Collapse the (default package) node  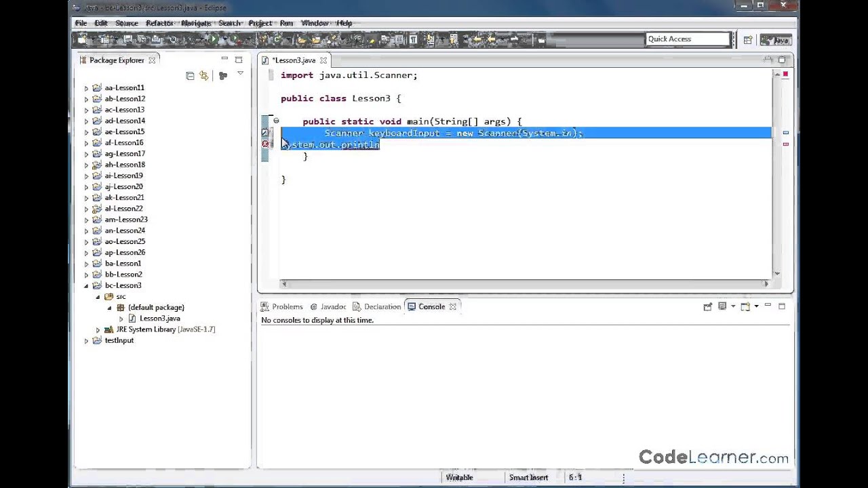(109, 307)
